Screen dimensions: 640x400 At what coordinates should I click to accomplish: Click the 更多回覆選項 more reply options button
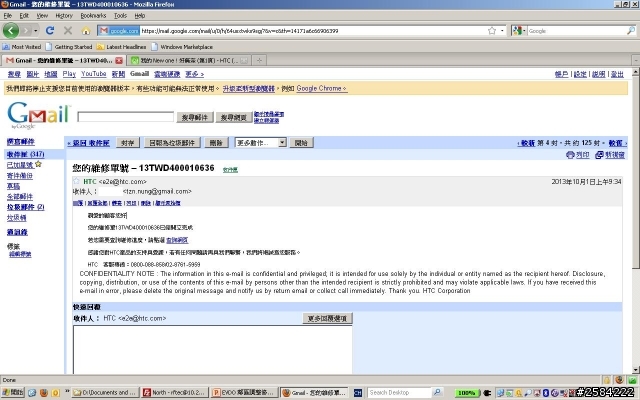tap(327, 318)
